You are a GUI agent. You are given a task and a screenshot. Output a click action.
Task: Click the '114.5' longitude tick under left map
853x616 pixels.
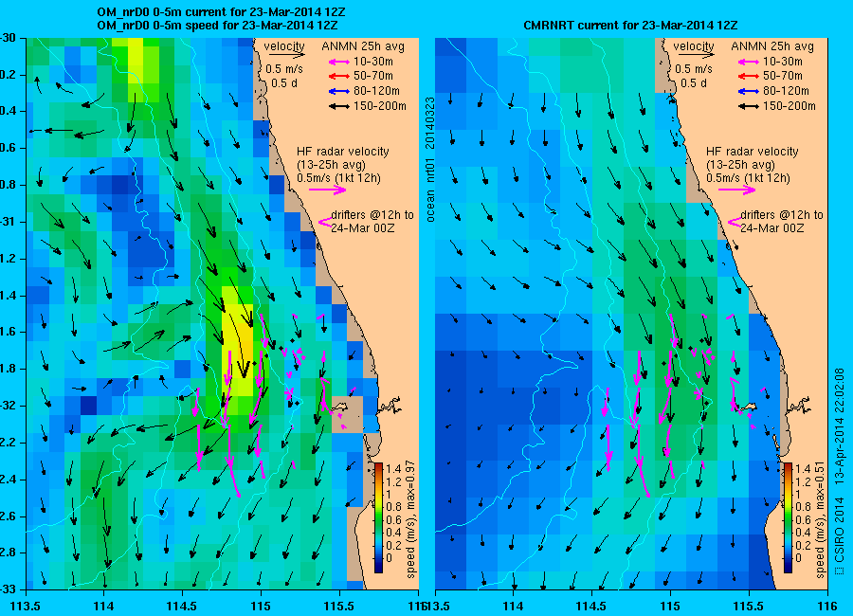tap(182, 606)
